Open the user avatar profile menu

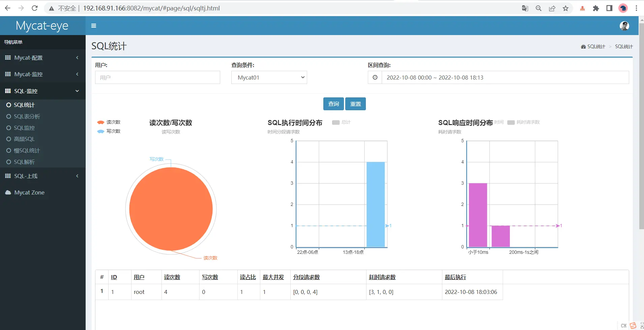pos(624,26)
